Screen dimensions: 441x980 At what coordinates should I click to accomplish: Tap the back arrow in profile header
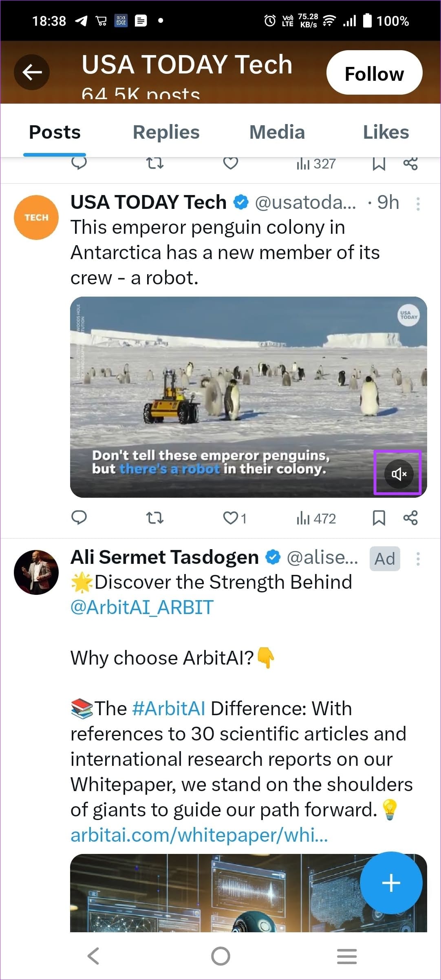32,72
